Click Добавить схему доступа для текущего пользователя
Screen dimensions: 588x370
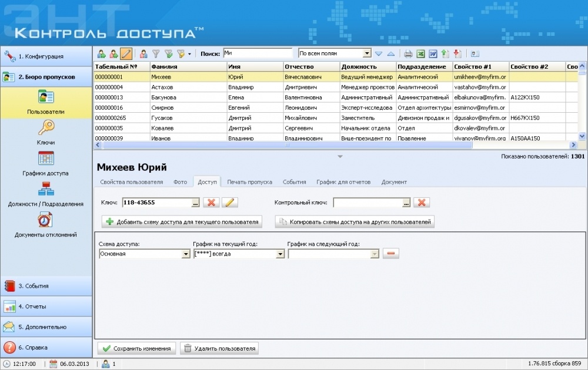[x=182, y=221]
